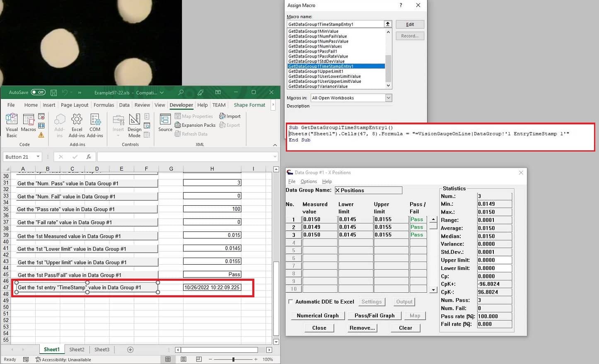Click Accessibility: Unavailable in status bar
The width and height of the screenshot is (599, 364).
point(63,359)
